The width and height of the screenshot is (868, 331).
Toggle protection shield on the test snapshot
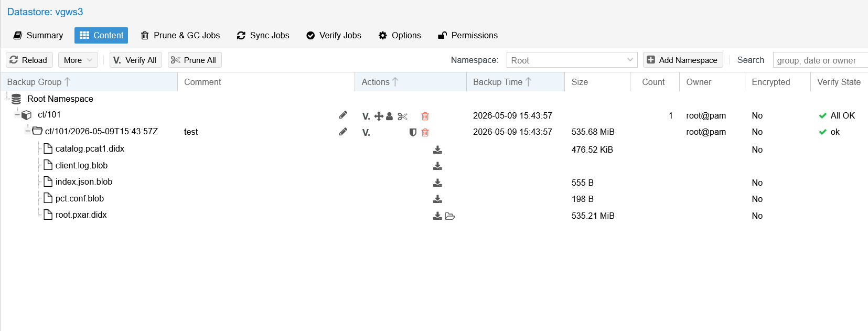point(413,133)
